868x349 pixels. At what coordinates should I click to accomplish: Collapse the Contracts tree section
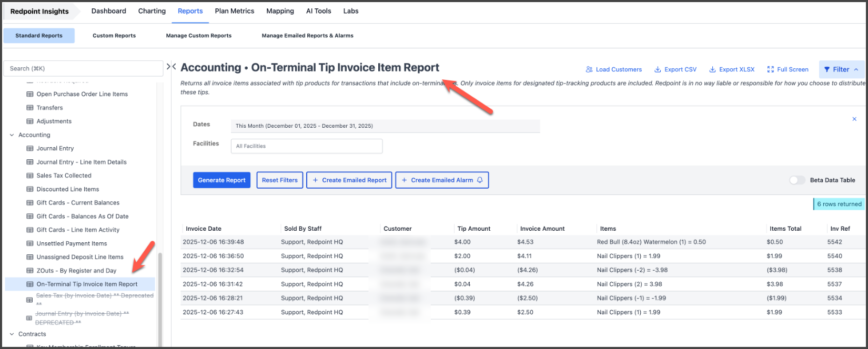coord(12,334)
